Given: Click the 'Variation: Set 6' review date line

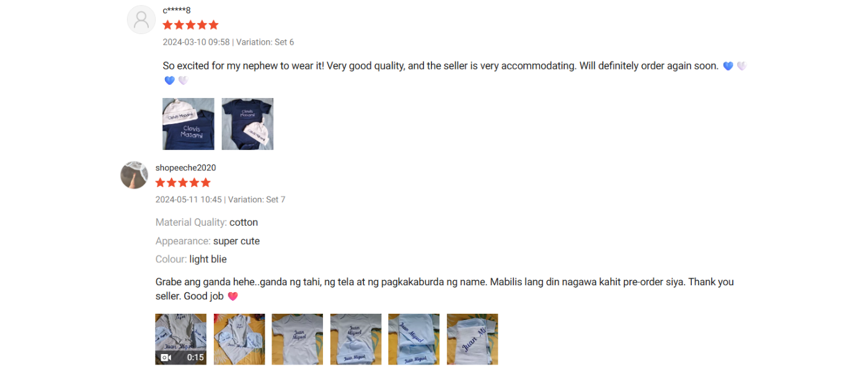Looking at the screenshot, I should [x=228, y=42].
